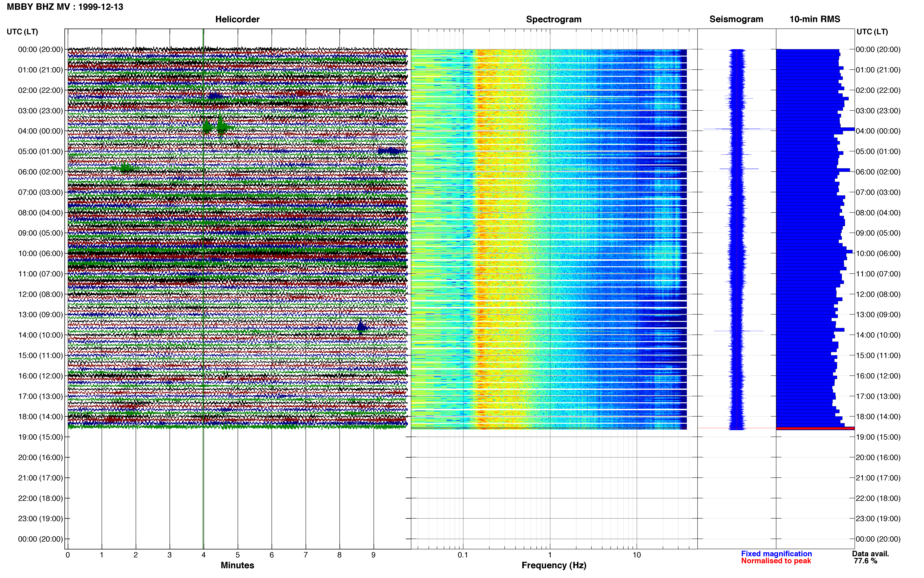Screen dimensions: 924x578
Task: Click the Seismogram panel heading
Action: click(x=736, y=19)
